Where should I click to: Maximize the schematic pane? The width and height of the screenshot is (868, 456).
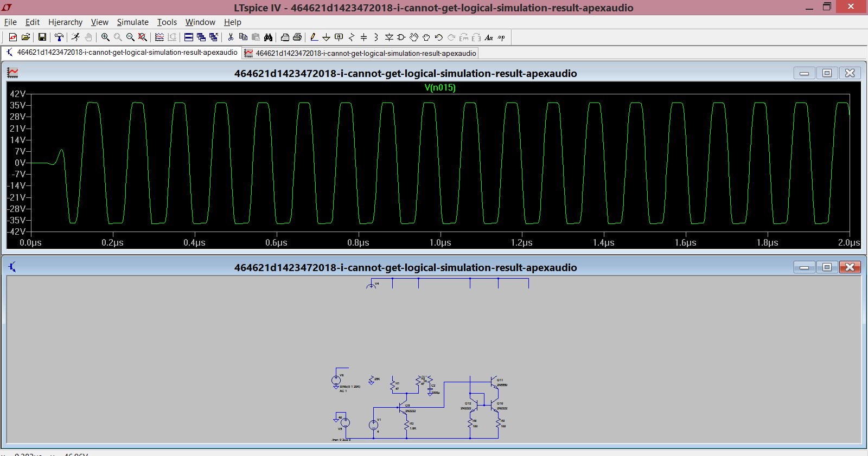(x=827, y=267)
